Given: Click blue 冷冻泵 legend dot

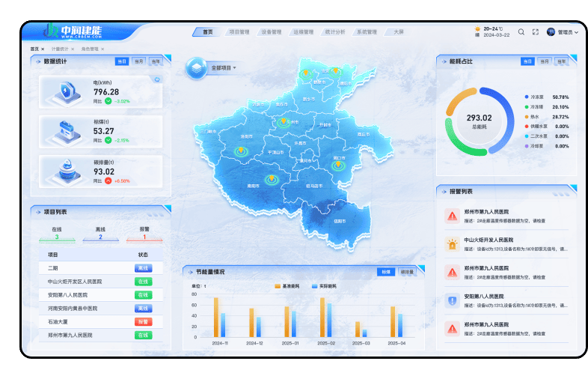Looking at the screenshot, I should [527, 97].
